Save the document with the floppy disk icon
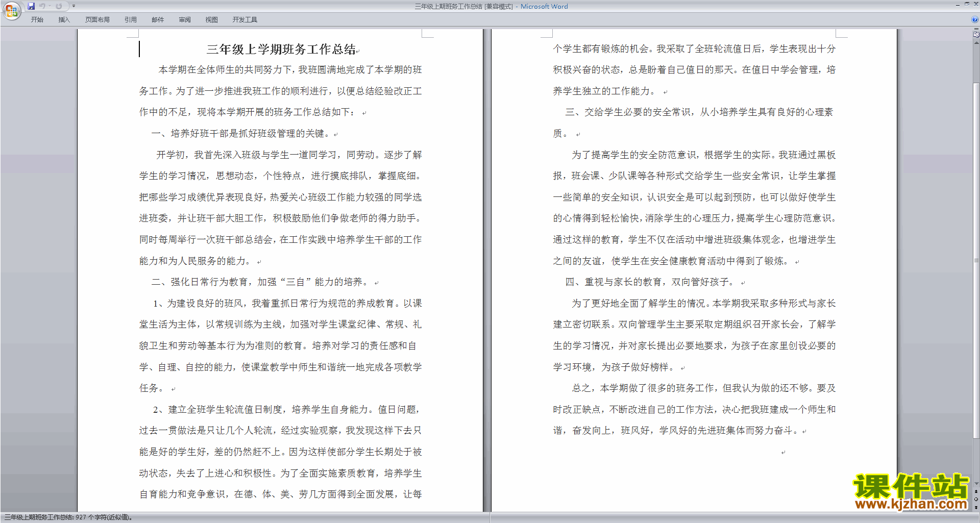 coord(31,6)
